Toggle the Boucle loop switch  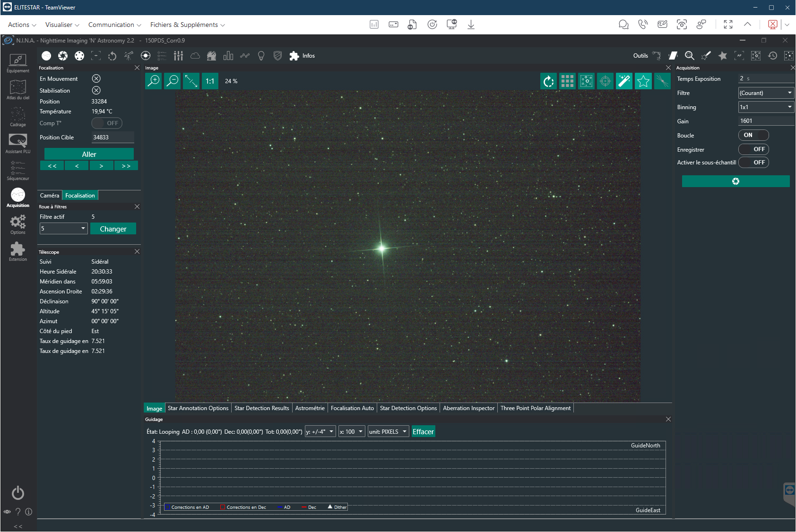tap(753, 135)
